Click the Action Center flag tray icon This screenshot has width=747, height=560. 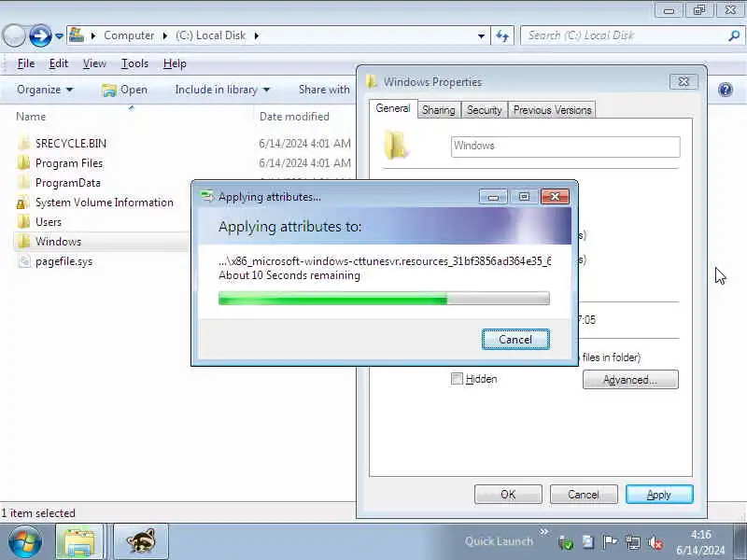point(610,542)
